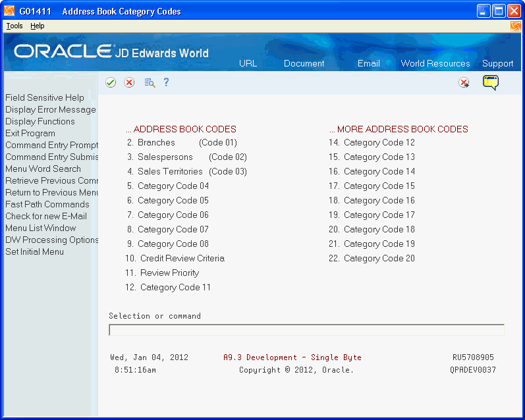The image size is (525, 420).
Task: Open the yellow chat bubble icon
Action: pyautogui.click(x=491, y=83)
